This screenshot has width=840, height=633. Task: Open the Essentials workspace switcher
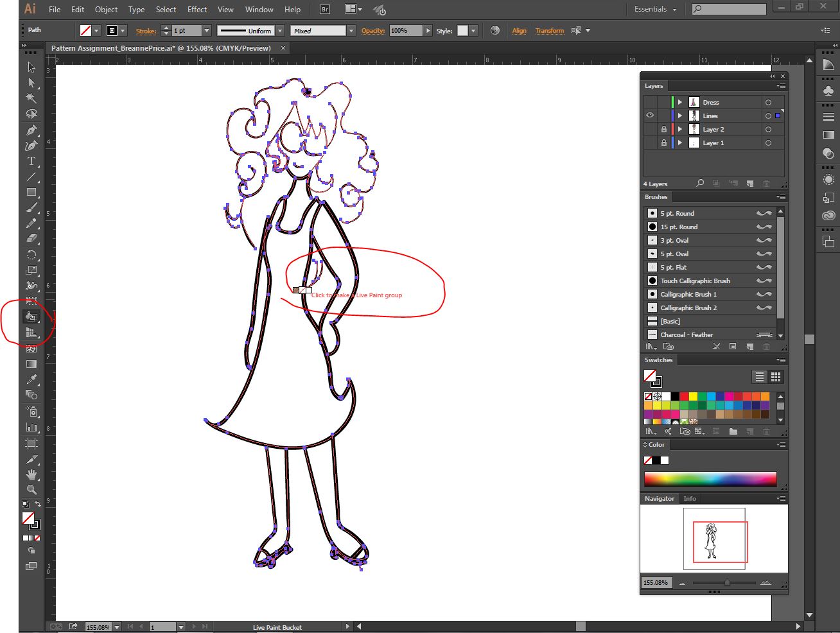(651, 9)
